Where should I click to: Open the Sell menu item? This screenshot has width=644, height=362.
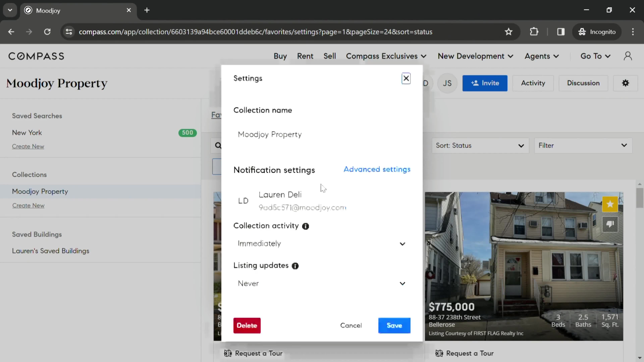(x=330, y=56)
